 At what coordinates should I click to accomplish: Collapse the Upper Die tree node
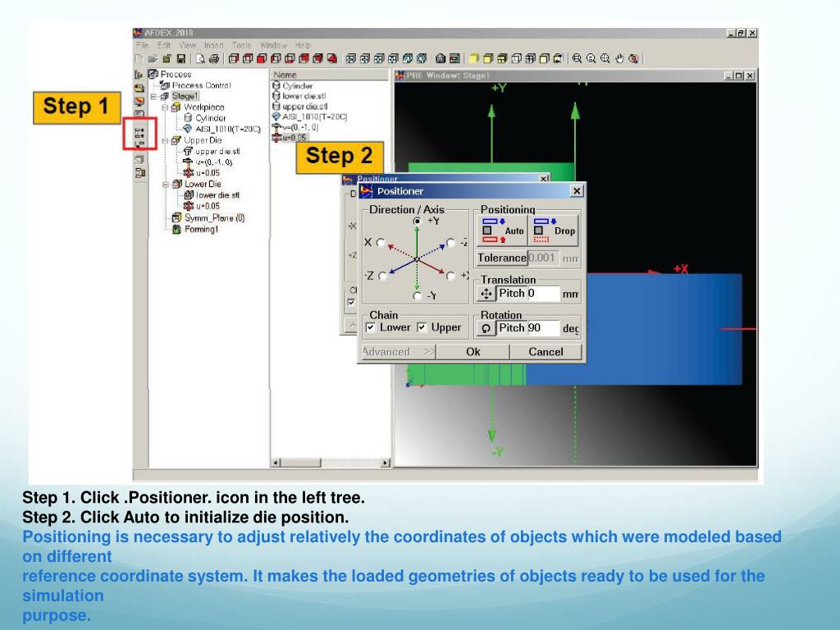165,141
